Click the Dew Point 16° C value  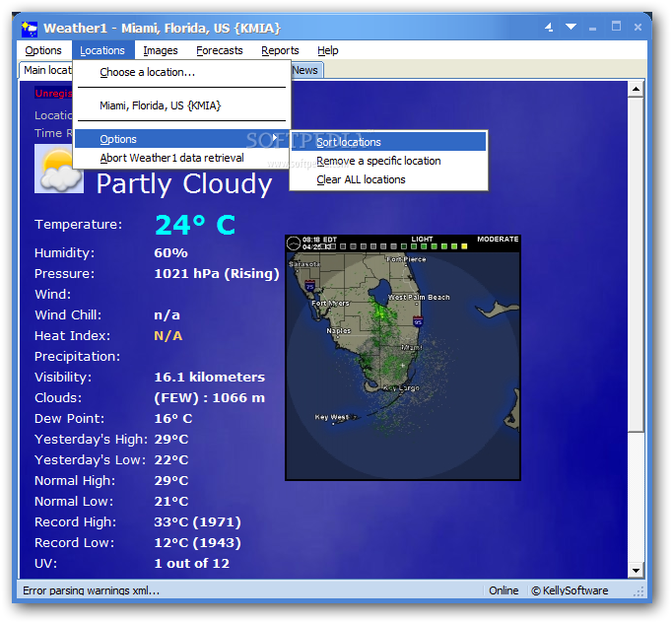point(173,419)
